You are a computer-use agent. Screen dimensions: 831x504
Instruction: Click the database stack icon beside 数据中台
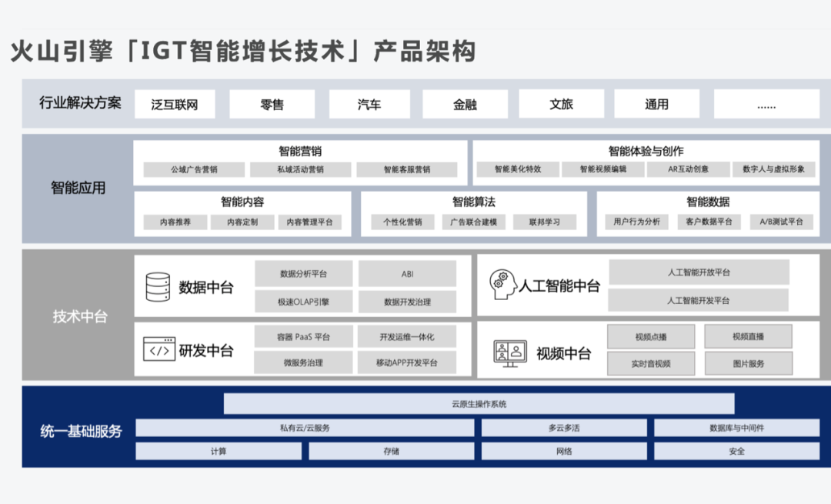[158, 287]
